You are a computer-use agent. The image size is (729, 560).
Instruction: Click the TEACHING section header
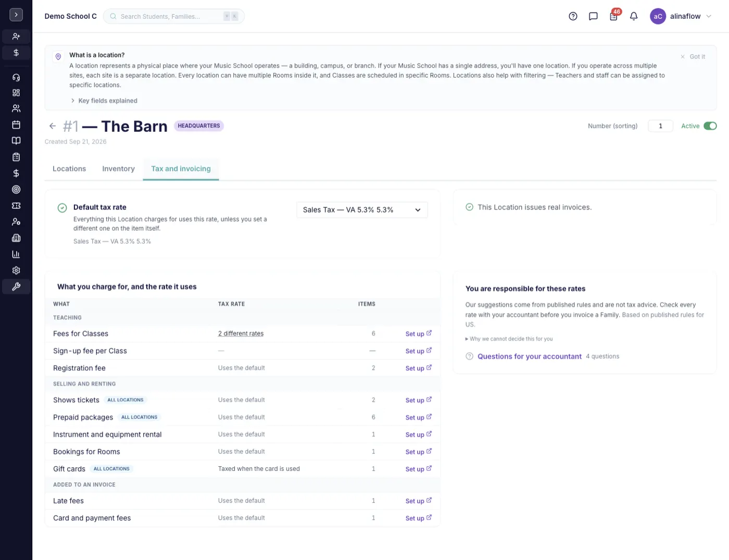[x=67, y=318]
